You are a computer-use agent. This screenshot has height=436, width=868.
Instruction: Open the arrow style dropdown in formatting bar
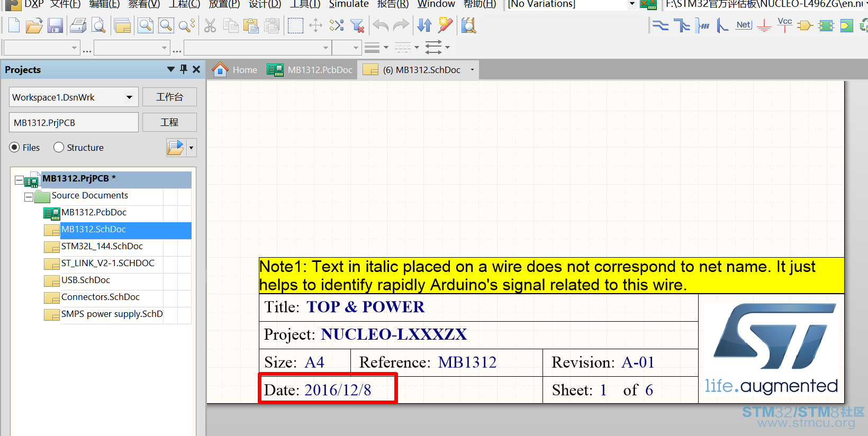pyautogui.click(x=447, y=48)
